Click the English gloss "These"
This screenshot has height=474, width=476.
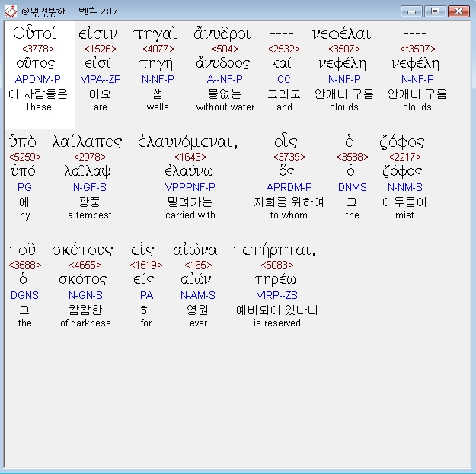[x=38, y=107]
